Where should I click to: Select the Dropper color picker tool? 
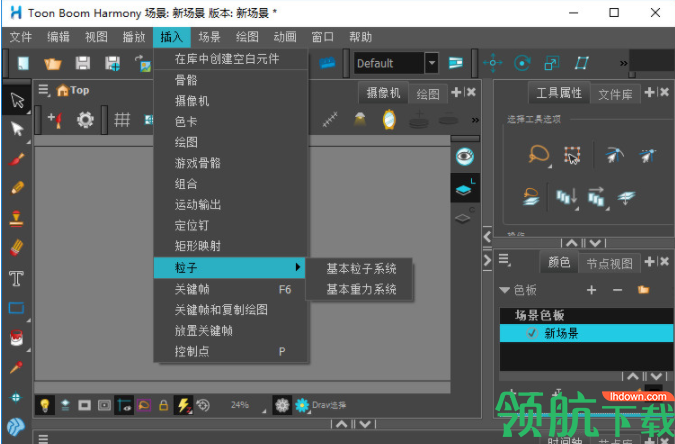(16, 367)
